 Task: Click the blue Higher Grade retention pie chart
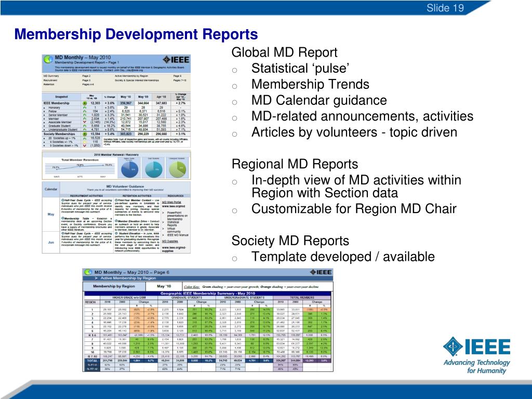[129, 169]
